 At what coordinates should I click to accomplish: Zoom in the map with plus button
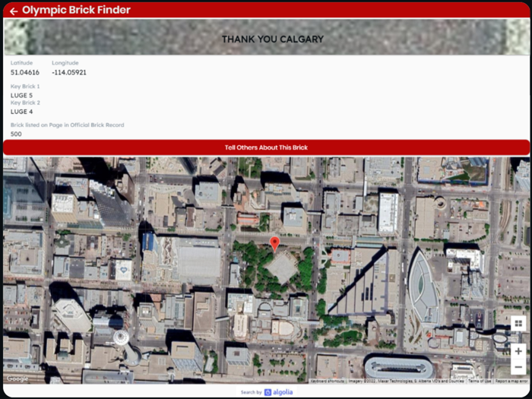tap(518, 351)
